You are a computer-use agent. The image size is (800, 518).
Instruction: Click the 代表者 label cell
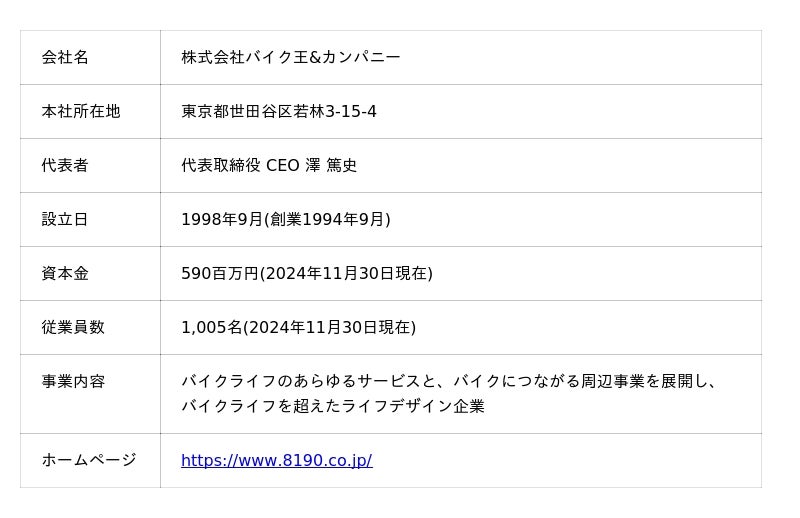click(x=65, y=166)
